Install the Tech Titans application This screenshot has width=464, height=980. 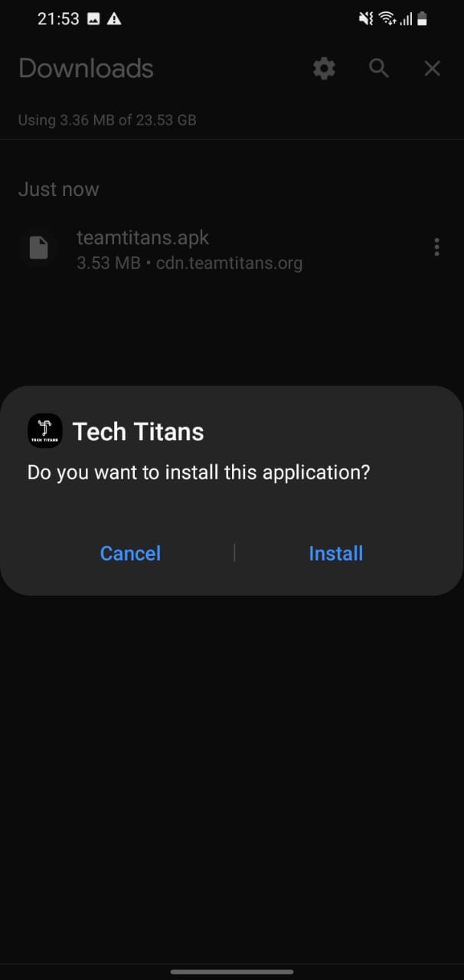pos(335,554)
